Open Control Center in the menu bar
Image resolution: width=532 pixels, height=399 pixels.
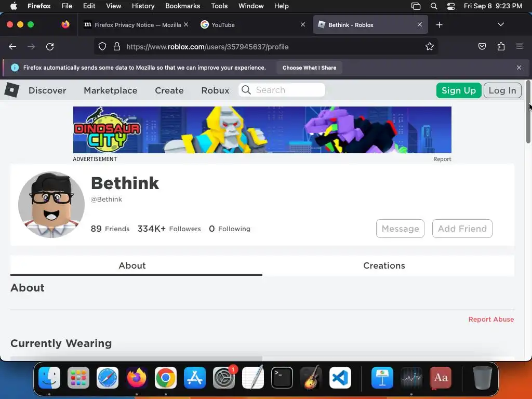450,6
